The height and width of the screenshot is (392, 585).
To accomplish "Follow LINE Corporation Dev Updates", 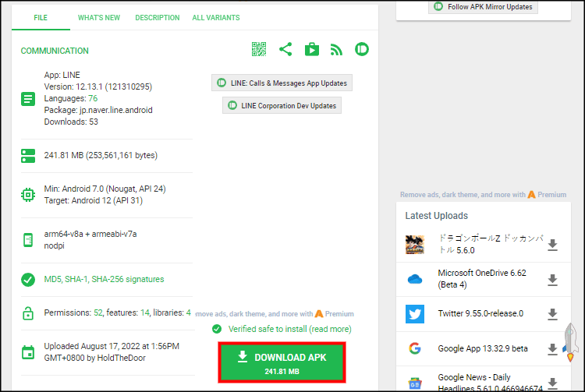I will (282, 105).
